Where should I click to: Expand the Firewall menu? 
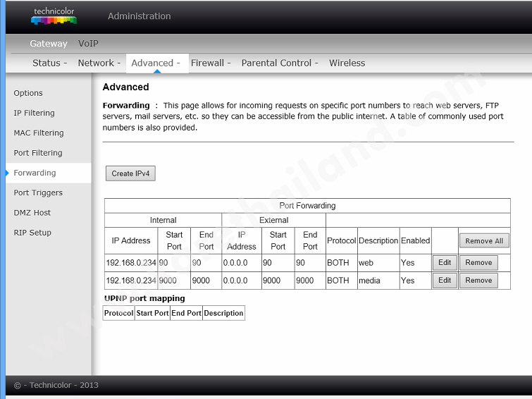click(x=211, y=63)
